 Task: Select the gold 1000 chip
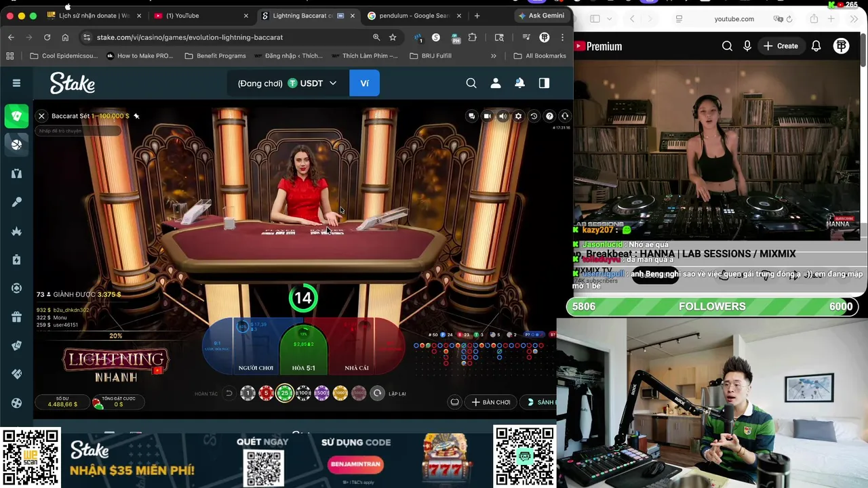pyautogui.click(x=340, y=393)
